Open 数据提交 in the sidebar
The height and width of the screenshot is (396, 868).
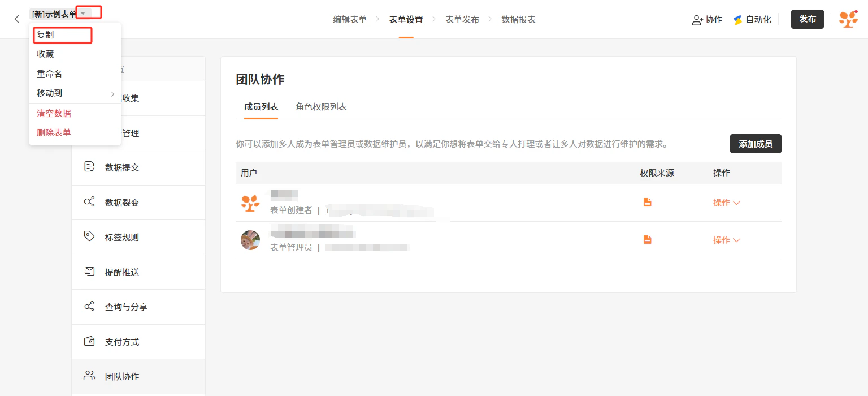[x=138, y=167]
